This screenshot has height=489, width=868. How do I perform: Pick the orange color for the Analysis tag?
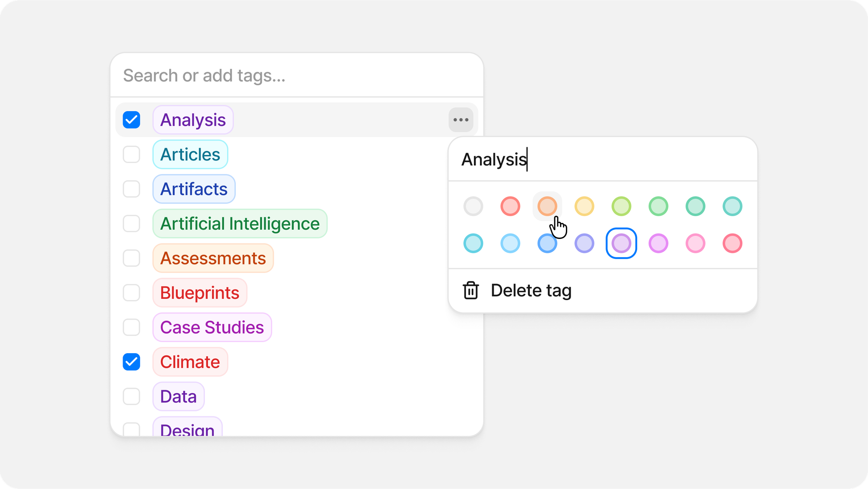click(x=547, y=207)
